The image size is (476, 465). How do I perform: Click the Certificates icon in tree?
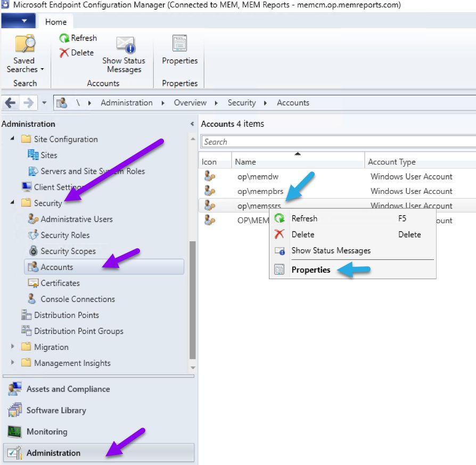pyautogui.click(x=33, y=283)
